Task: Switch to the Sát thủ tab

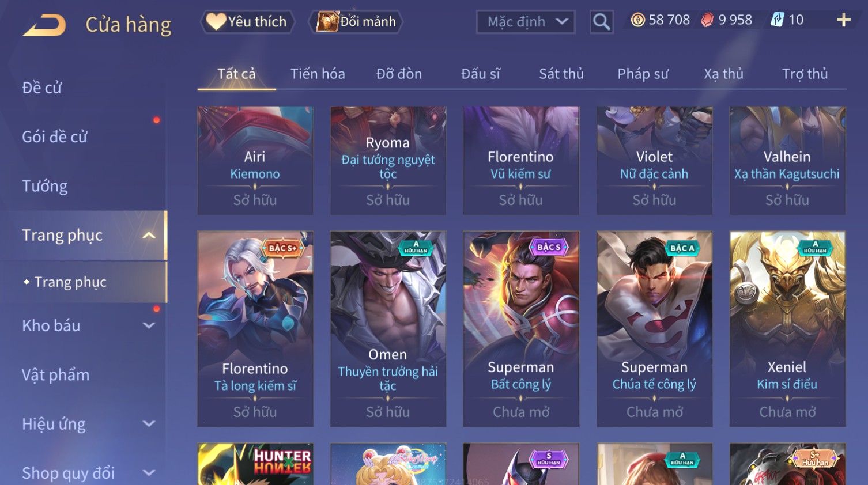Action: [x=561, y=74]
